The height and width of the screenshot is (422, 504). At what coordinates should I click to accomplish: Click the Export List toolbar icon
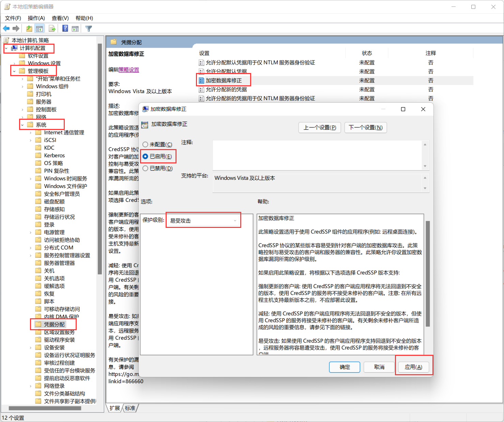(52, 29)
